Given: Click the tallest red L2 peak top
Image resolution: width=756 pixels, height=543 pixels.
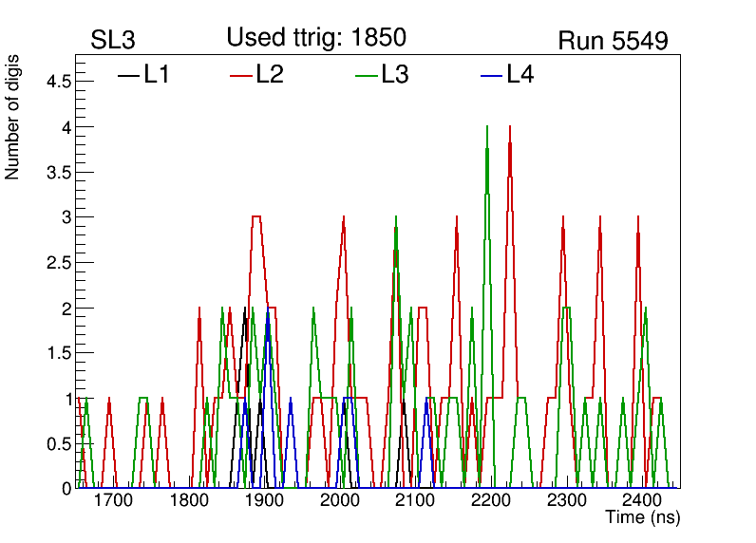Looking at the screenshot, I should click(x=510, y=126).
